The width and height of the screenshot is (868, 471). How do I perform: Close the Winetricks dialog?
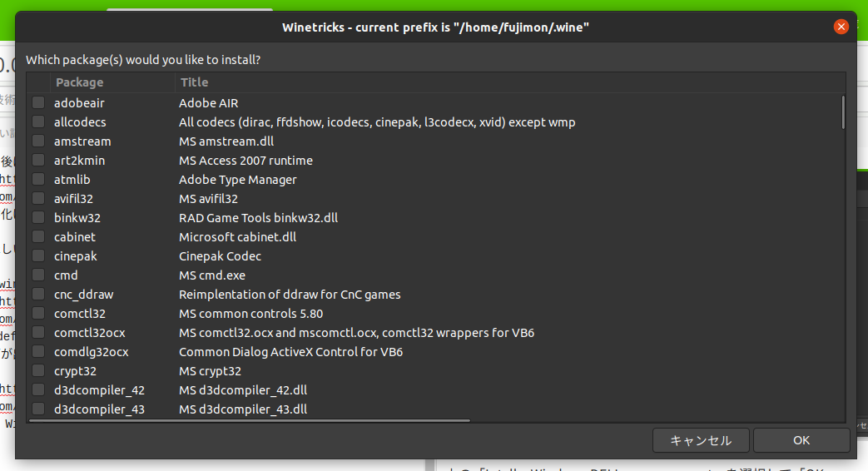coord(841,27)
